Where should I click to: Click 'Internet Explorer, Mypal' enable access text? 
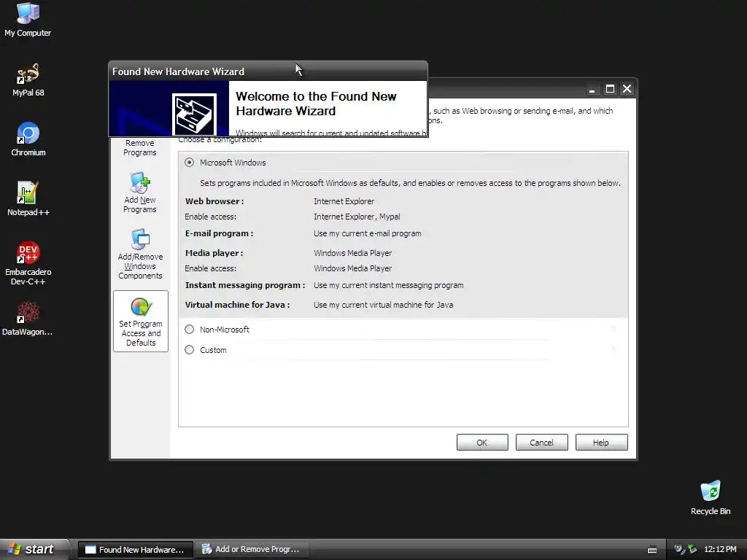tap(357, 216)
